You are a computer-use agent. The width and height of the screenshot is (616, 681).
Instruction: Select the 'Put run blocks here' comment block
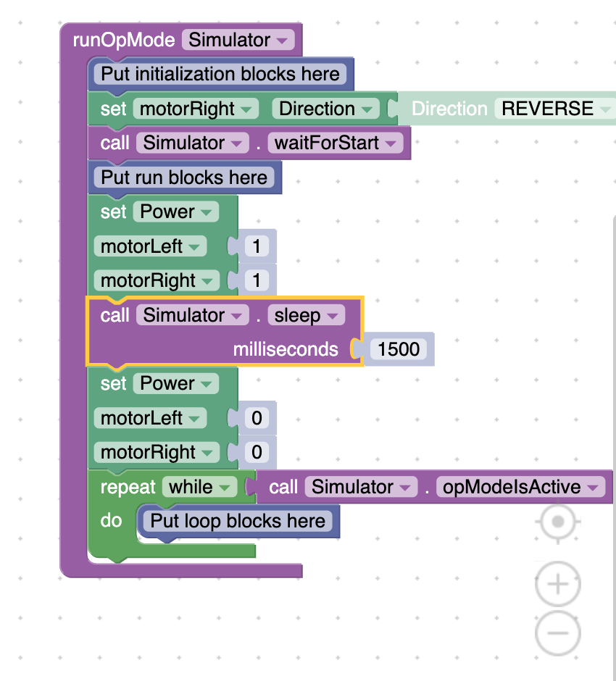184,177
